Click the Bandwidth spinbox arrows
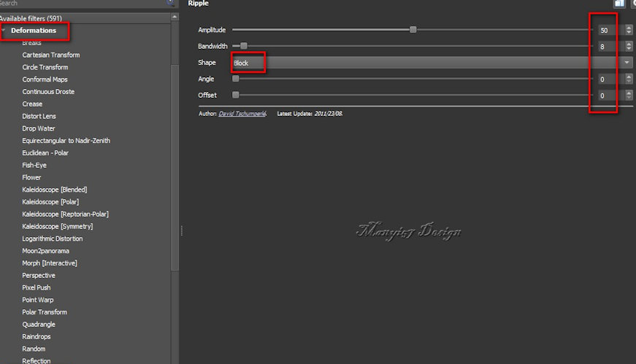Screen dimensions: 636x364 point(628,47)
